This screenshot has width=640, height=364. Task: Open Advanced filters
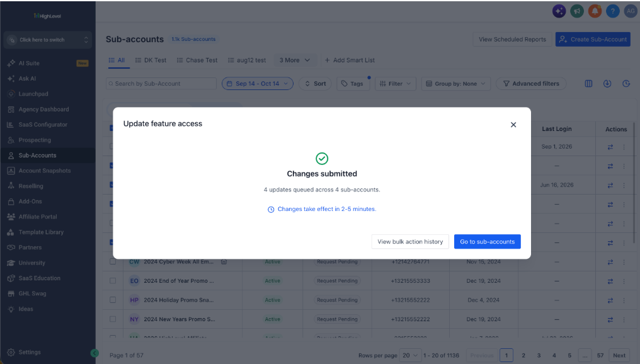[531, 84]
